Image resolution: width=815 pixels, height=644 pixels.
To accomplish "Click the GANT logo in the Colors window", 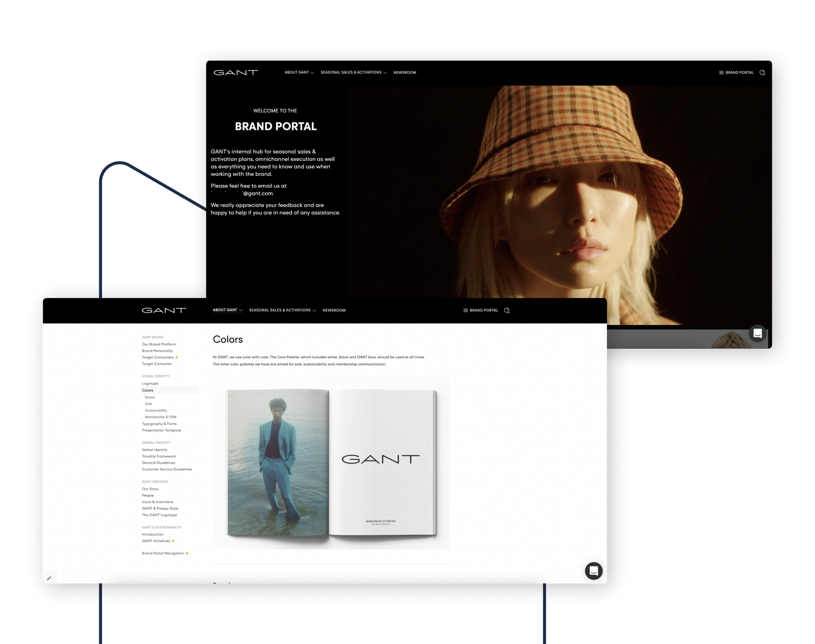I will [164, 310].
